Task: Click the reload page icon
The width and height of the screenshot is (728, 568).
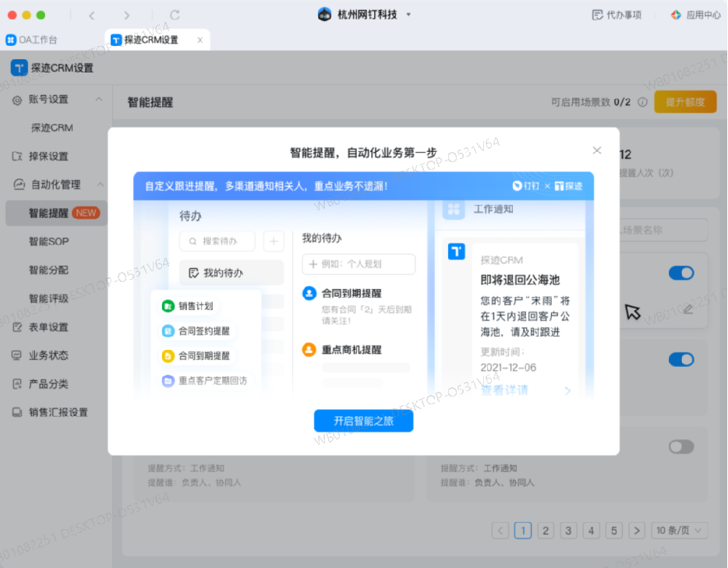Action: pyautogui.click(x=175, y=16)
